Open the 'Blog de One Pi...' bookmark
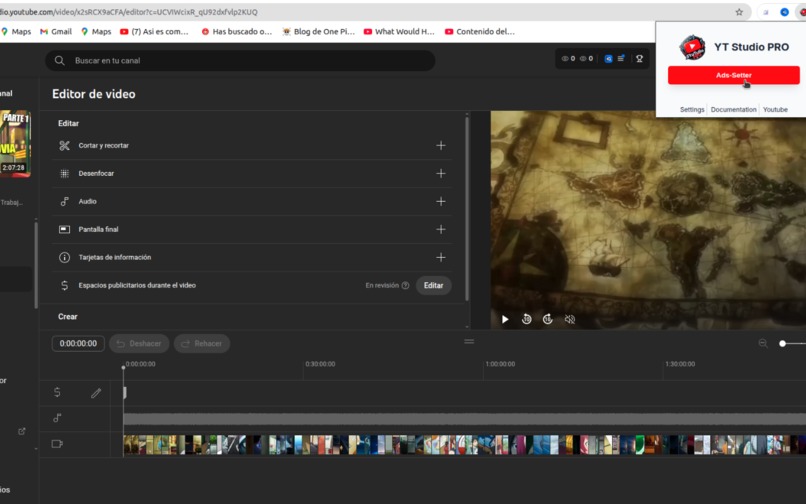Screen dimensions: 806x504 tap(318, 31)
